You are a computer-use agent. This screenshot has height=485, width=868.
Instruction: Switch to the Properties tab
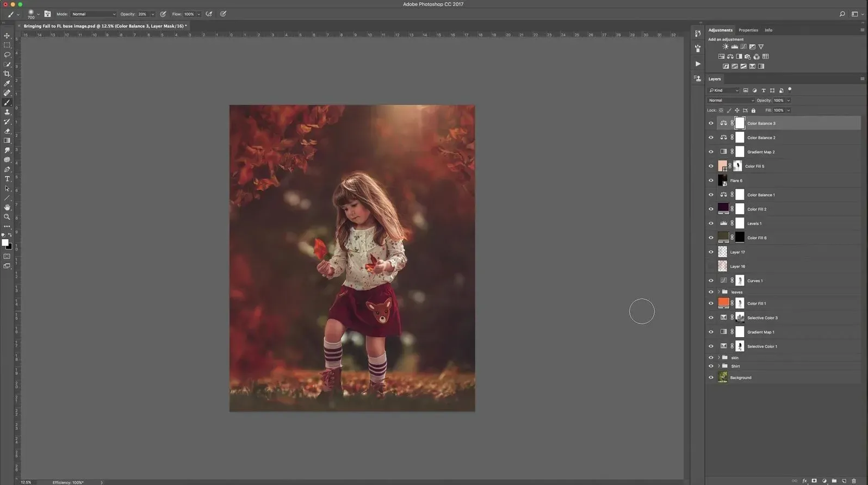tap(748, 30)
